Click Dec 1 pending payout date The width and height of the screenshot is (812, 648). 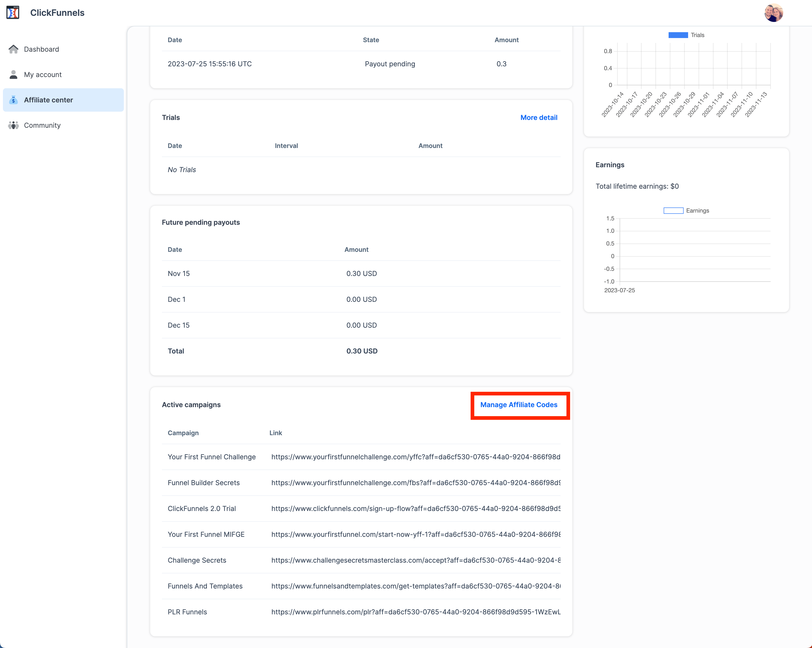click(177, 299)
